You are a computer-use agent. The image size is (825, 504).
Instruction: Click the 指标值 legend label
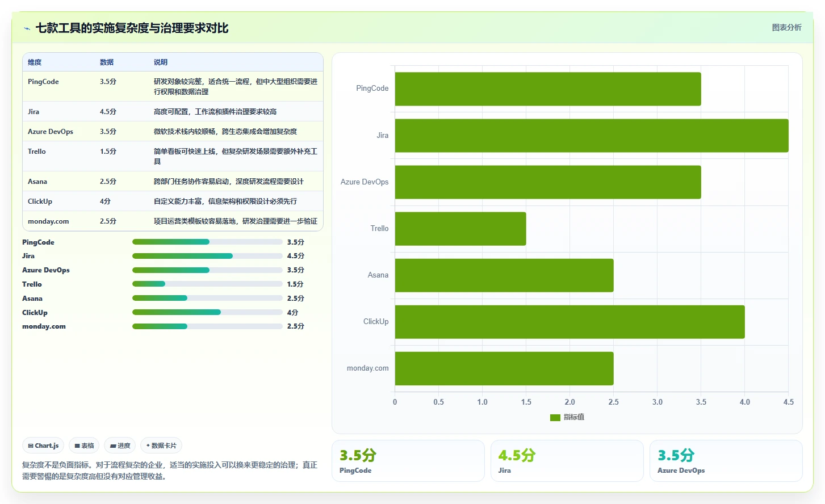(574, 417)
